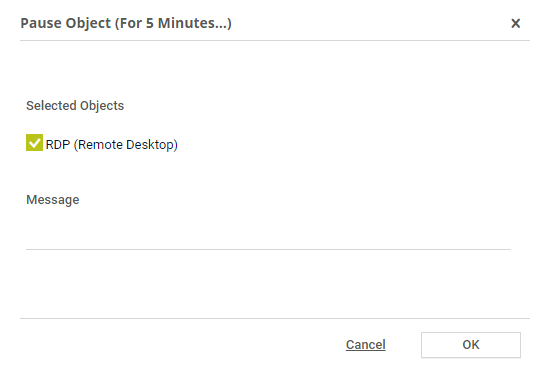Click the underlined Cancel text

365,345
